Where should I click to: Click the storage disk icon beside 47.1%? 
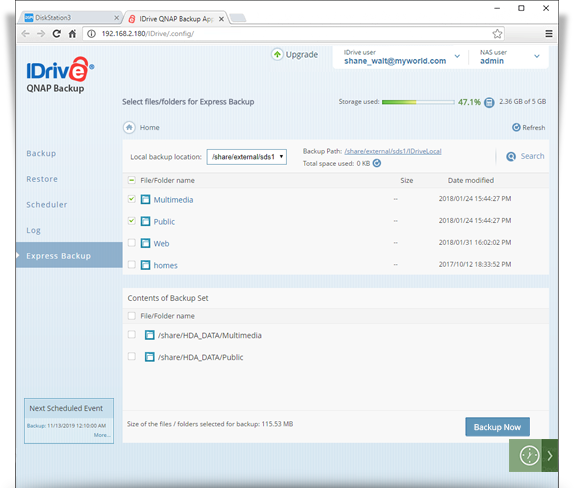pyautogui.click(x=489, y=102)
